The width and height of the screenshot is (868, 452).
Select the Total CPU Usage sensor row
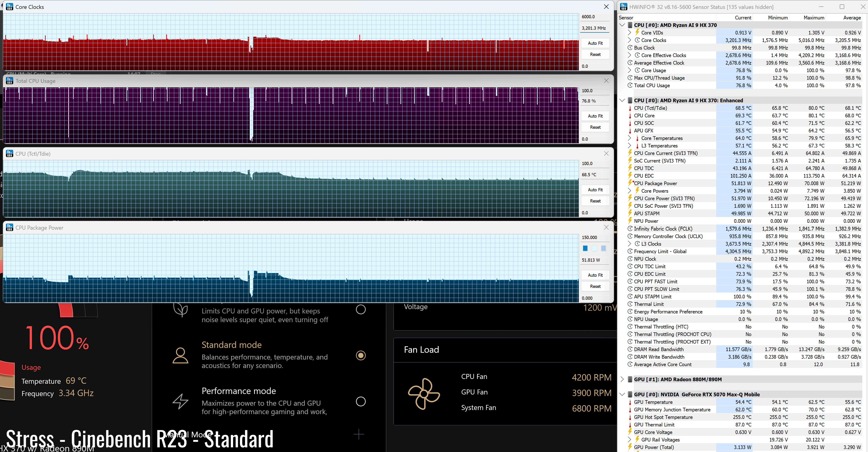pos(740,86)
